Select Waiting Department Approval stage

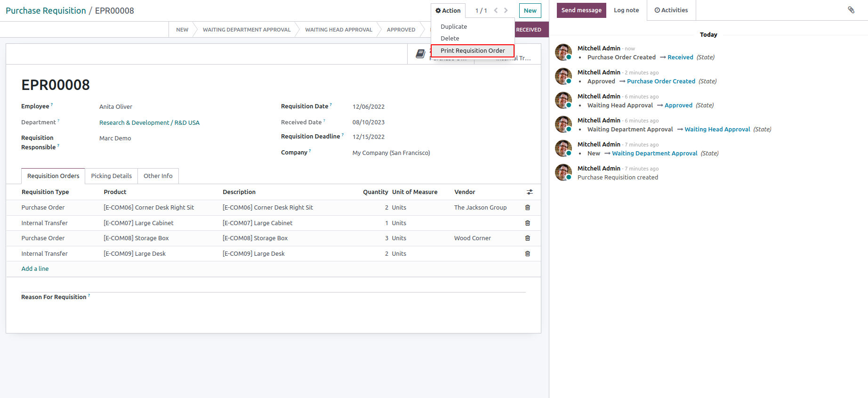pyautogui.click(x=247, y=30)
